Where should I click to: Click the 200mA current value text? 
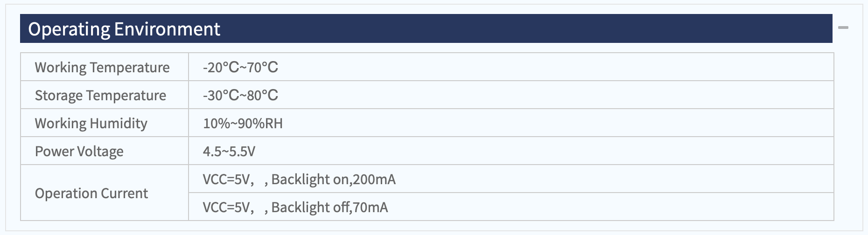(x=374, y=179)
